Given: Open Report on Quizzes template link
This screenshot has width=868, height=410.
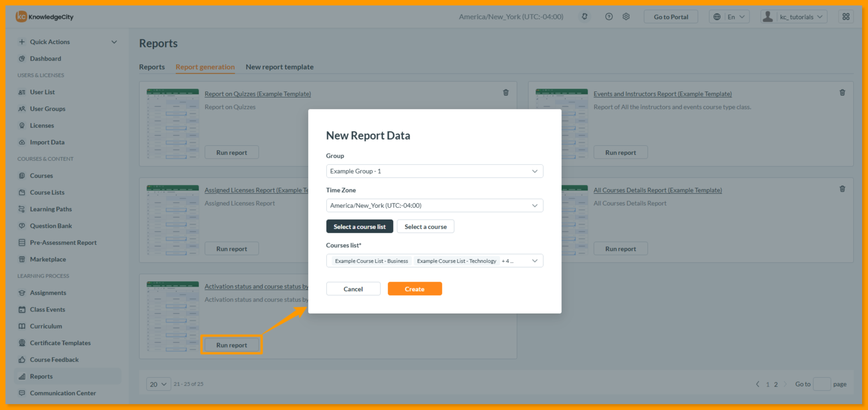Looking at the screenshot, I should pos(258,94).
